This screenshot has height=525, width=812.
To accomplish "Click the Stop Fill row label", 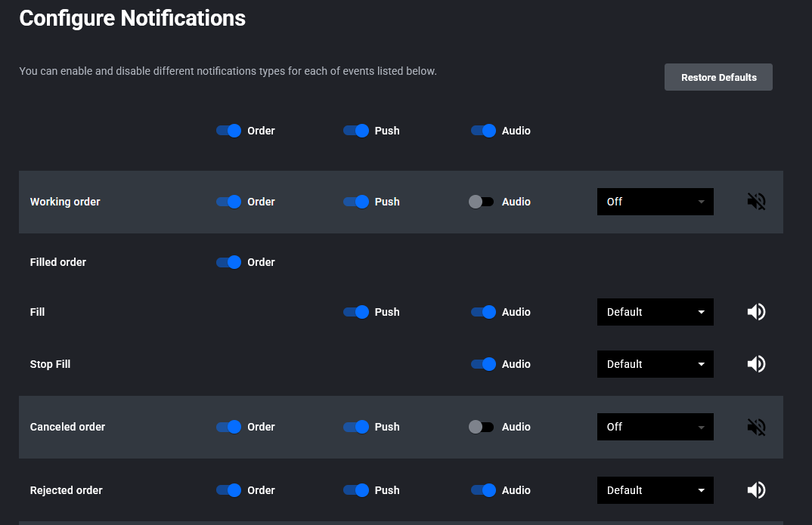I will pyautogui.click(x=50, y=364).
